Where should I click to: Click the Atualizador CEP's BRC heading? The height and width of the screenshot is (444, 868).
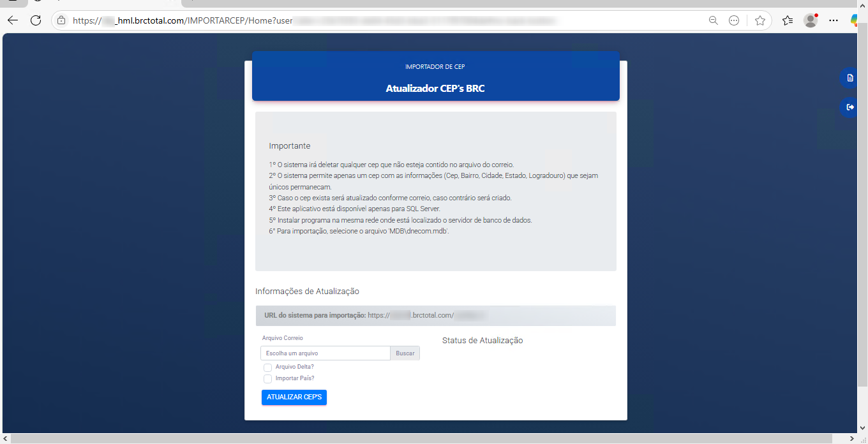coord(435,89)
